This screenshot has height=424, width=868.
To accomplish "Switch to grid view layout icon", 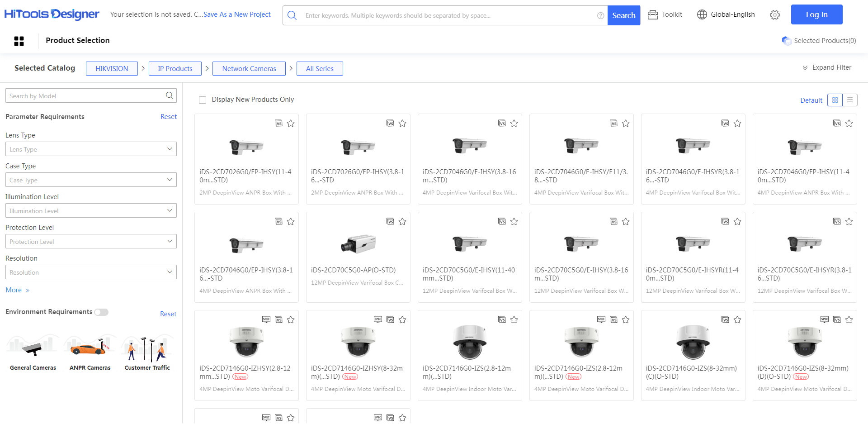I will tap(835, 100).
